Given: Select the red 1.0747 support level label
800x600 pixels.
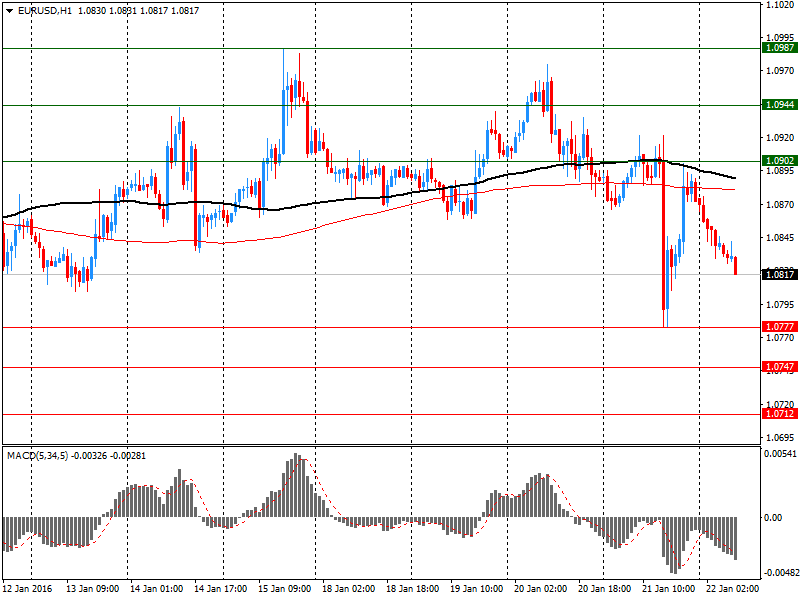Looking at the screenshot, I should point(780,367).
